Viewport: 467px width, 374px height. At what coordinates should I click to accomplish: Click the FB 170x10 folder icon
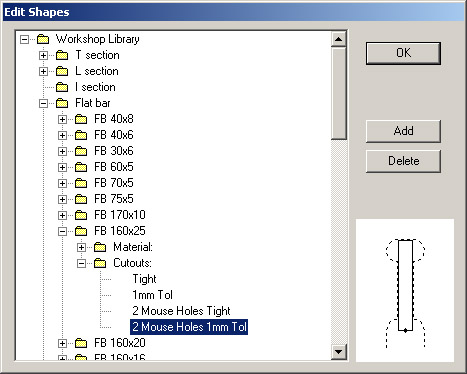click(81, 215)
